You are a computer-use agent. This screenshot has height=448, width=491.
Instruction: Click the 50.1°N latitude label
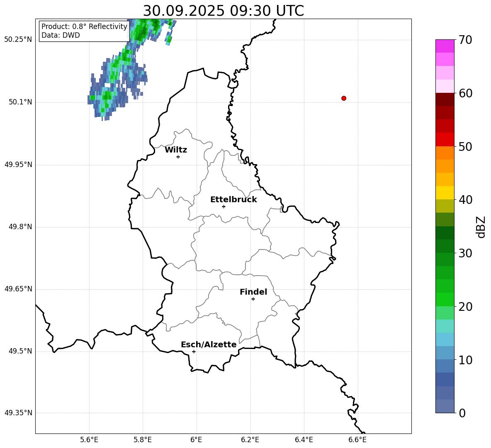[20, 102]
